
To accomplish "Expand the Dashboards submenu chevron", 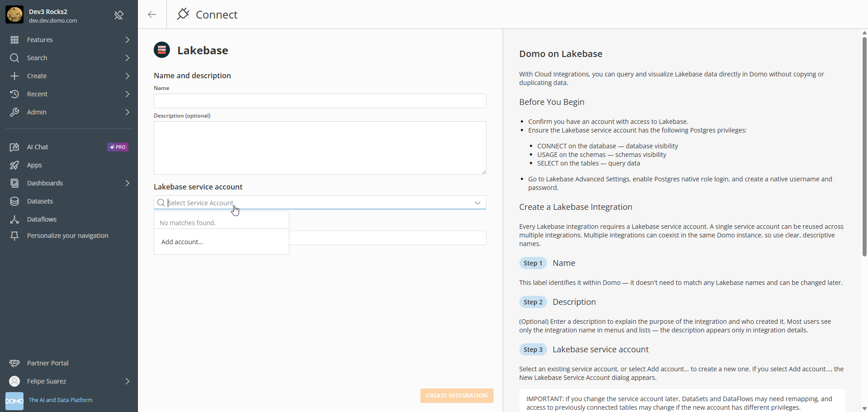I will point(127,183).
